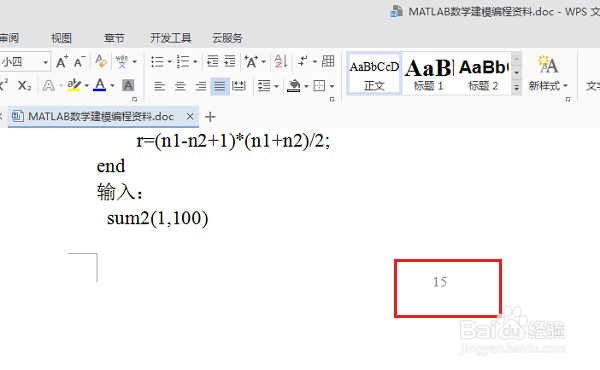
Task: Apply the 标题 2 heading style
Action: click(483, 74)
